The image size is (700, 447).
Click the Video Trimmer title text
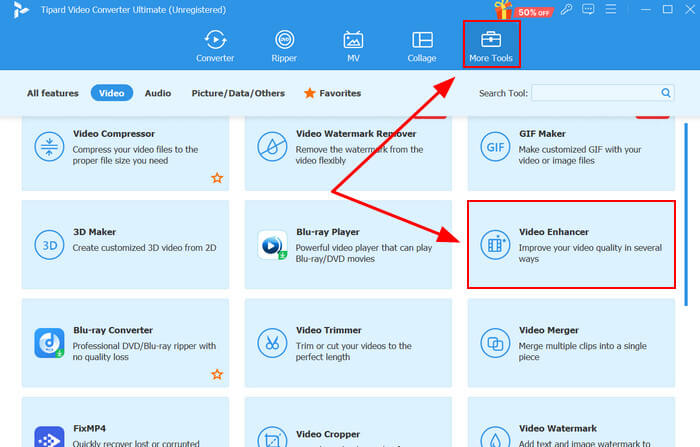[329, 330]
